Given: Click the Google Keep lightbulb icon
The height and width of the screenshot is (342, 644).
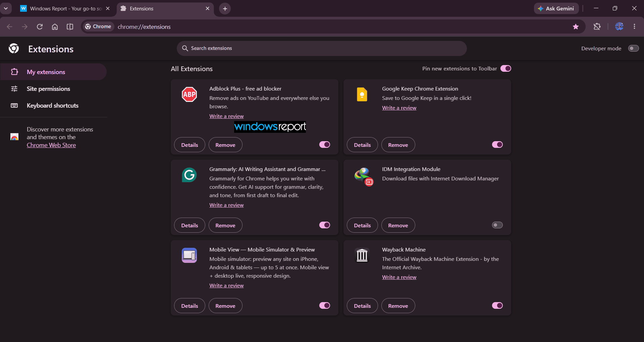Looking at the screenshot, I should tap(362, 95).
